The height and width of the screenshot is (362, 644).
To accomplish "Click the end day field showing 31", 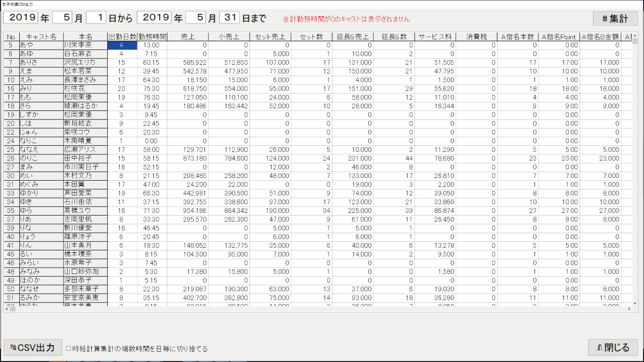I will (230, 18).
